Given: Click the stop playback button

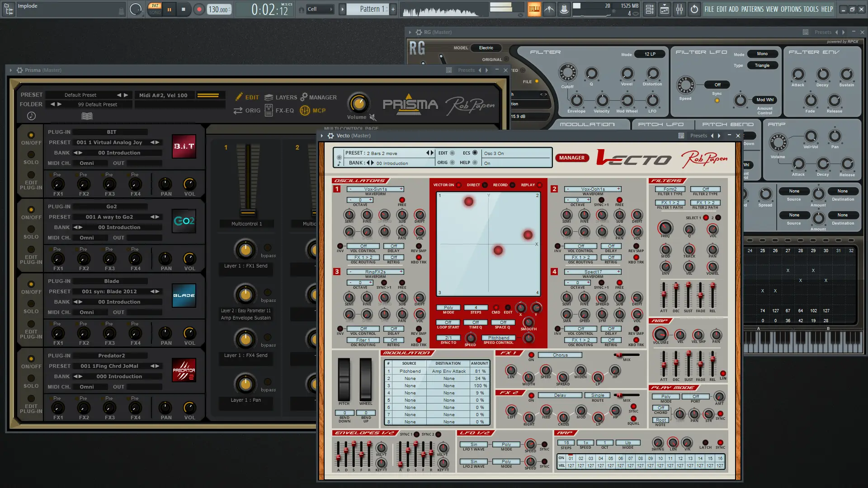Looking at the screenshot, I should click(183, 9).
